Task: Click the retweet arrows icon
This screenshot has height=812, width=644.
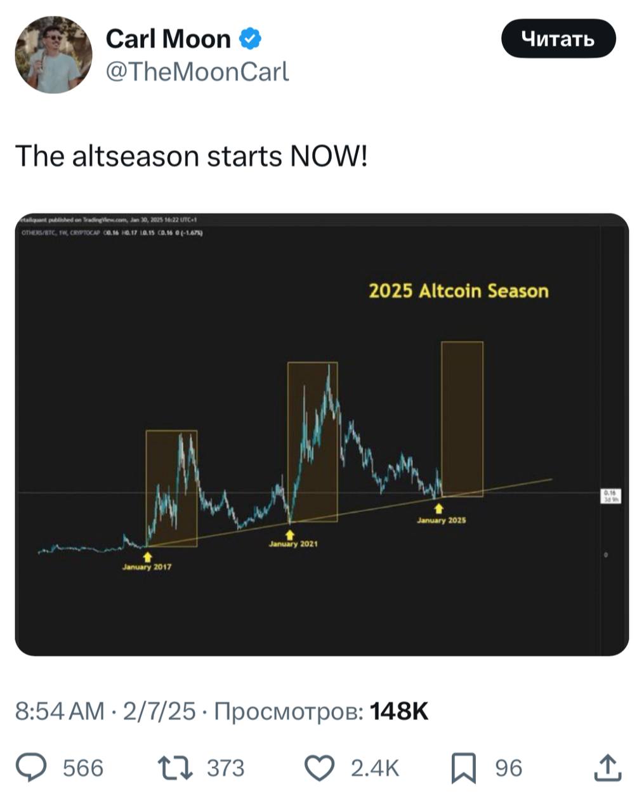Action: (x=175, y=768)
